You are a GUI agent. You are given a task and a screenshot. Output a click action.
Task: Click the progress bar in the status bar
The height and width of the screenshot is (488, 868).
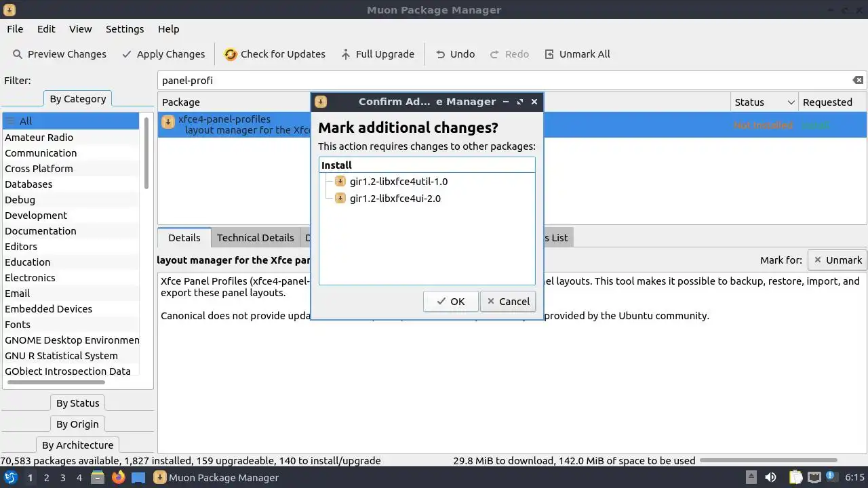[769, 461]
